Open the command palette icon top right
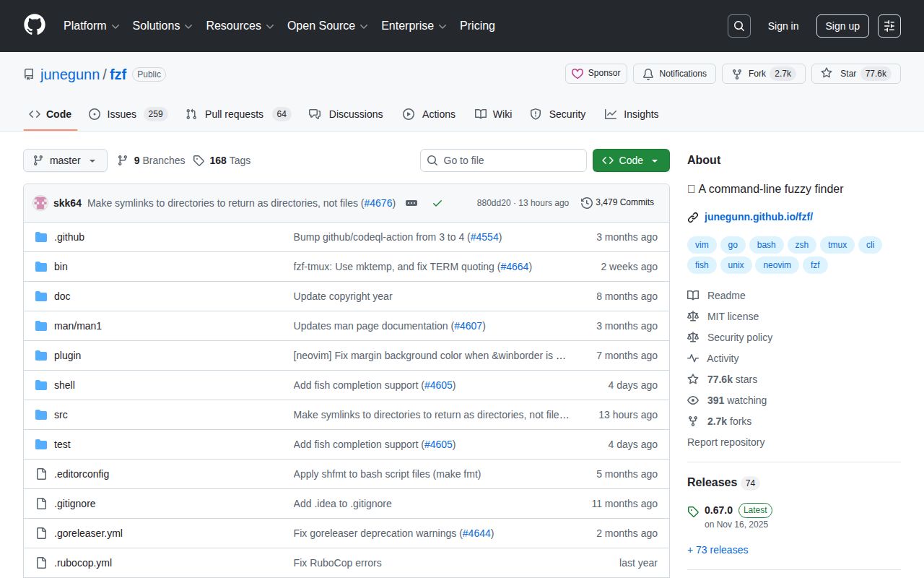 tap(889, 26)
